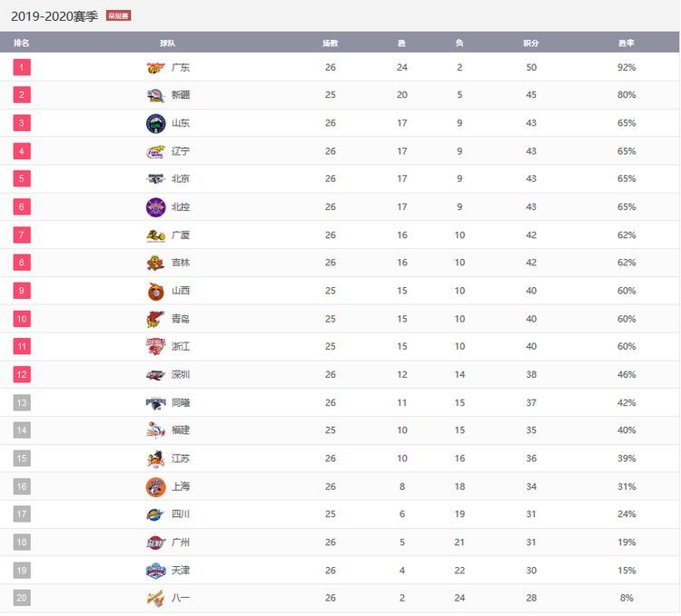Click the 积分 column header
The image size is (681, 616).
[x=531, y=43]
